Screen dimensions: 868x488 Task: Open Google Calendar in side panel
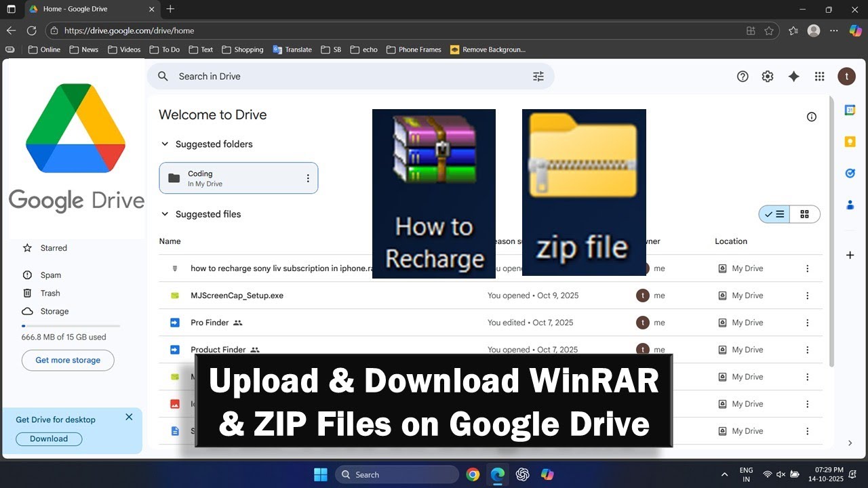850,110
